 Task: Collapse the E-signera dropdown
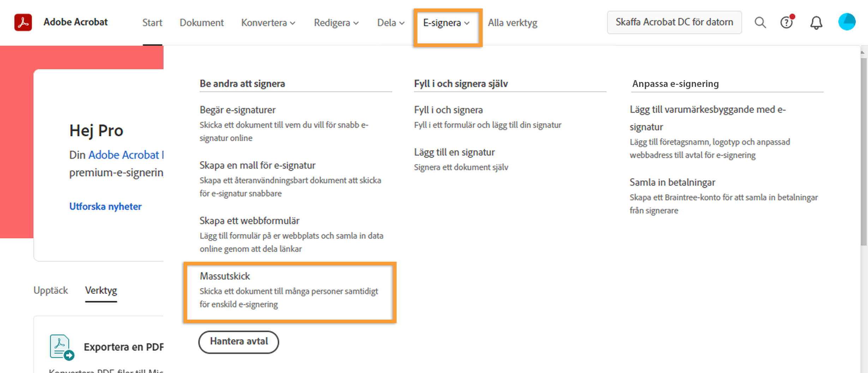point(446,23)
